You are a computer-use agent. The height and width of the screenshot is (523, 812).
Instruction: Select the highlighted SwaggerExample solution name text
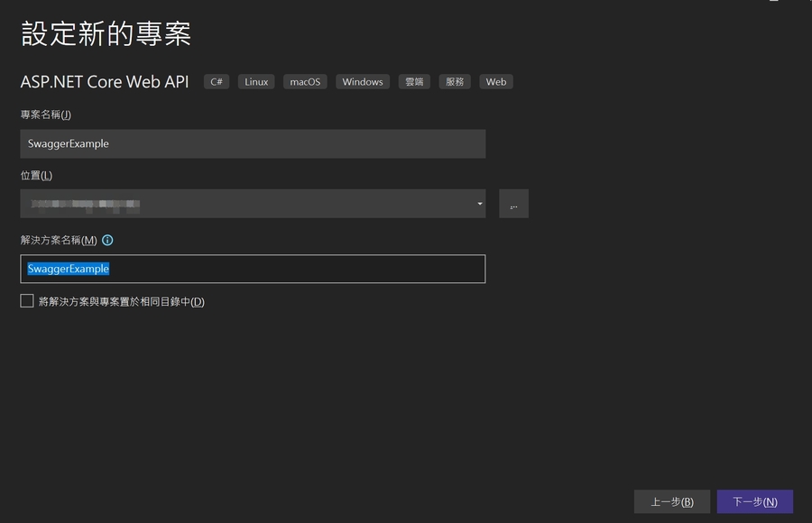(x=67, y=268)
